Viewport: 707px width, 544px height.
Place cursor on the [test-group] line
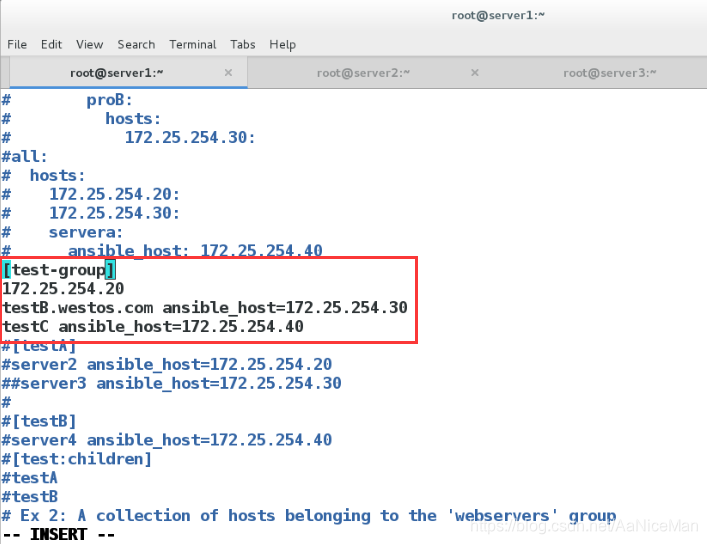(x=59, y=270)
